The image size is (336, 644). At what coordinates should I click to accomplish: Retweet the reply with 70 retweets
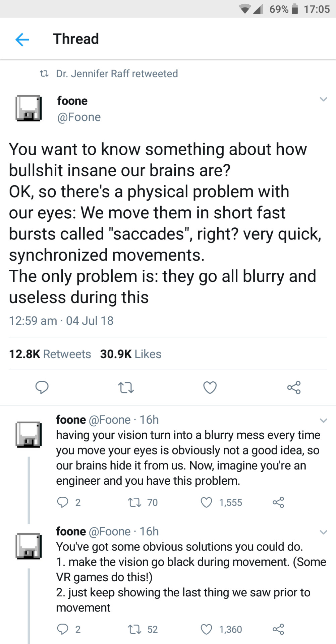pos(135,502)
